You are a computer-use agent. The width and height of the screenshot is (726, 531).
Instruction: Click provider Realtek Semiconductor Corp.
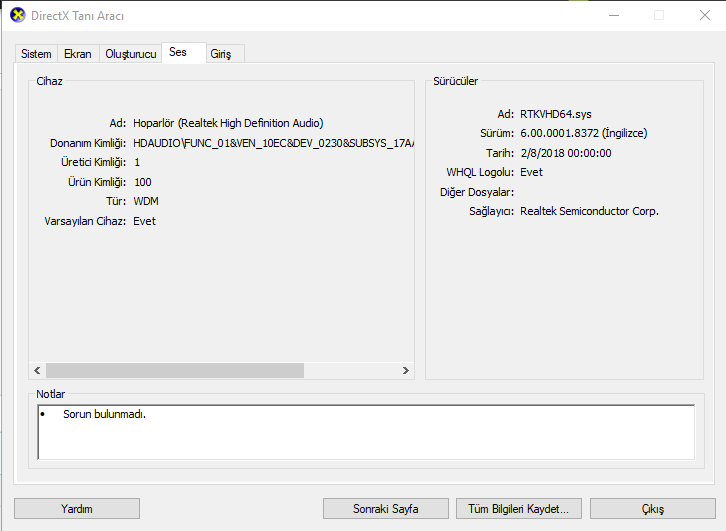589,211
